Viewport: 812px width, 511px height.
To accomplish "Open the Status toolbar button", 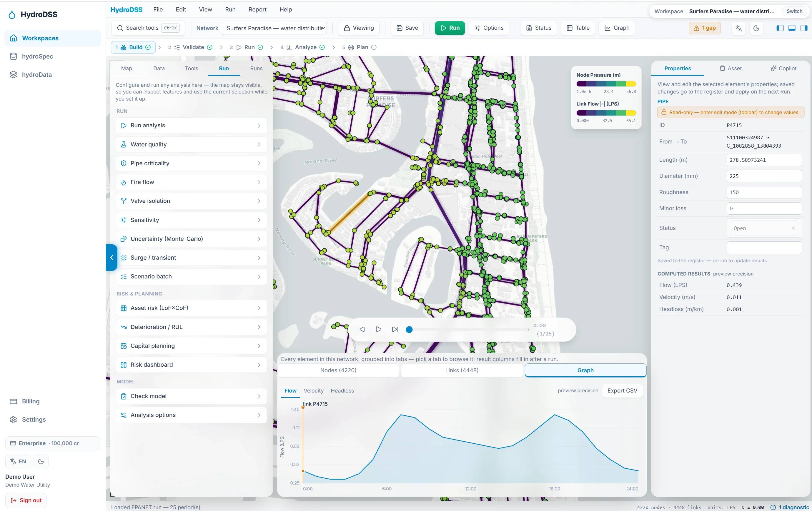I will [x=538, y=28].
